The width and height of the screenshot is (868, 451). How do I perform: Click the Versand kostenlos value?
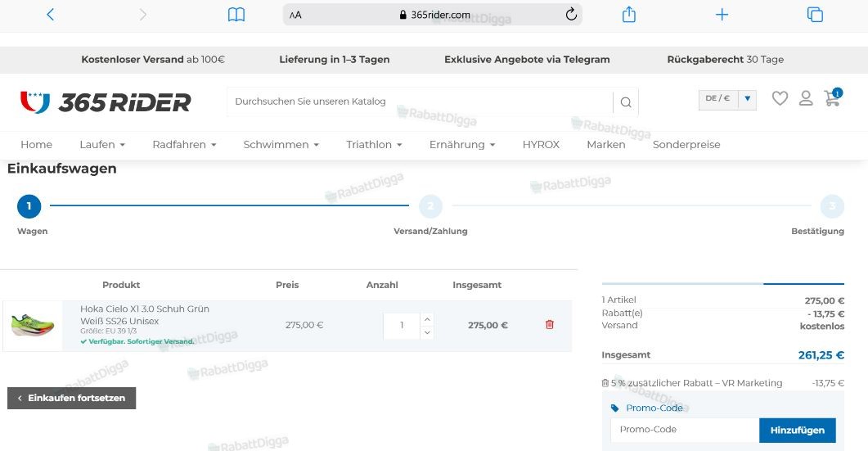[x=822, y=326]
